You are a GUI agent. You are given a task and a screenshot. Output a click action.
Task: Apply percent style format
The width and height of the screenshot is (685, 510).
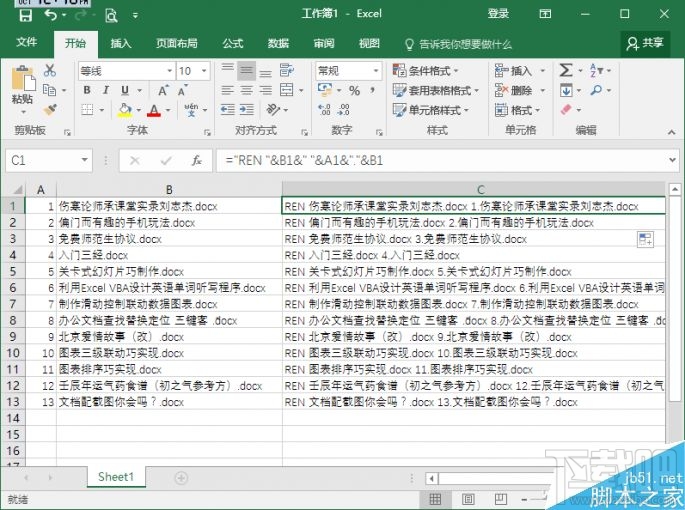[354, 91]
